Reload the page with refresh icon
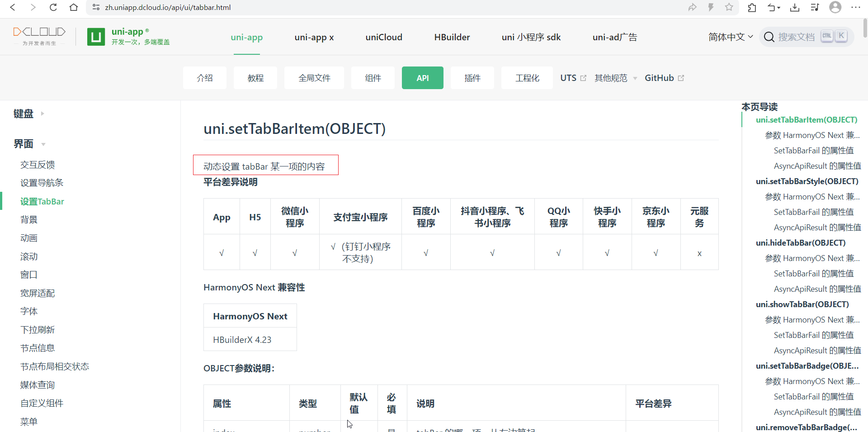 (x=53, y=7)
